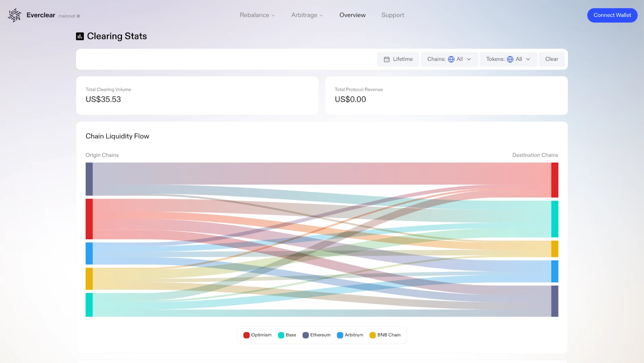The width and height of the screenshot is (644, 363).
Task: Clear the applied filters
Action: click(x=551, y=59)
